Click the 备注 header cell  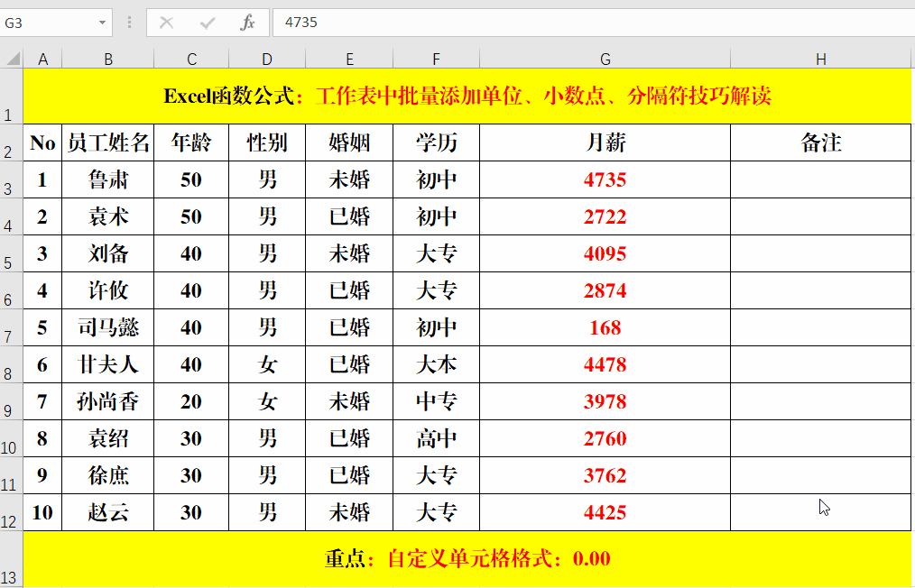820,142
